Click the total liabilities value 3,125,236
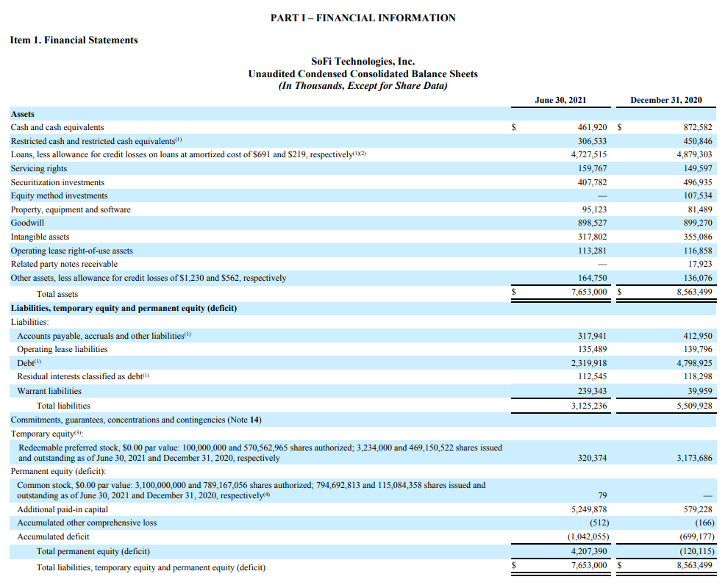The width and height of the screenshot is (728, 585). pos(589,406)
